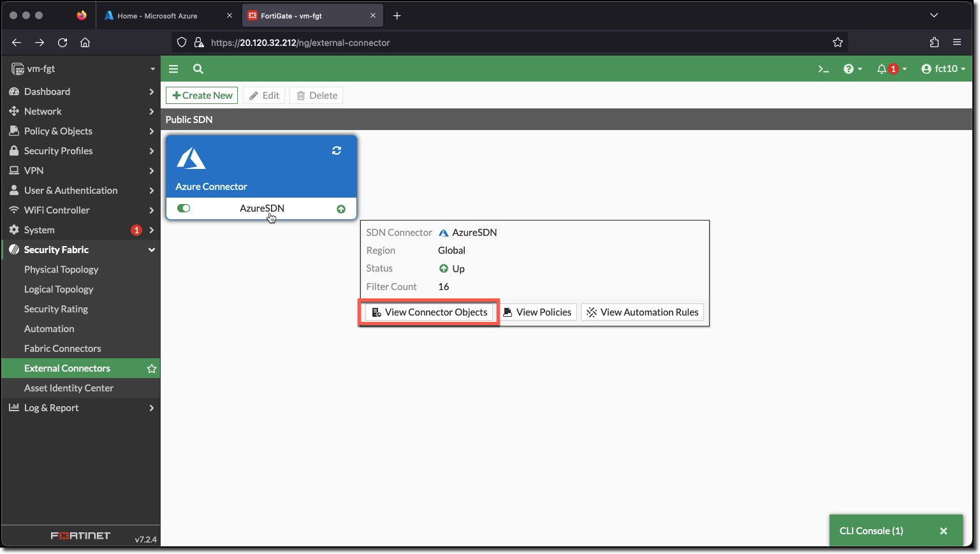This screenshot has width=980, height=554.
Task: Click the Delete button
Action: pyautogui.click(x=317, y=96)
